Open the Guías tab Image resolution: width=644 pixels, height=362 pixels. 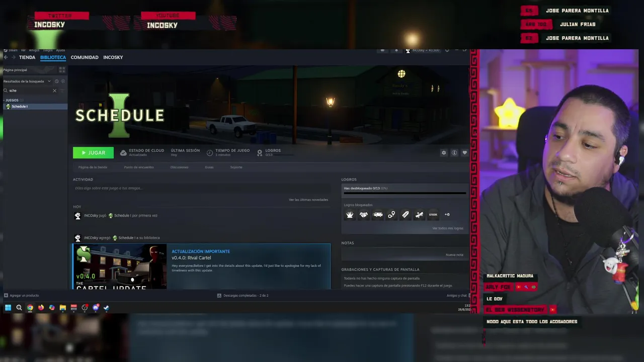(209, 167)
